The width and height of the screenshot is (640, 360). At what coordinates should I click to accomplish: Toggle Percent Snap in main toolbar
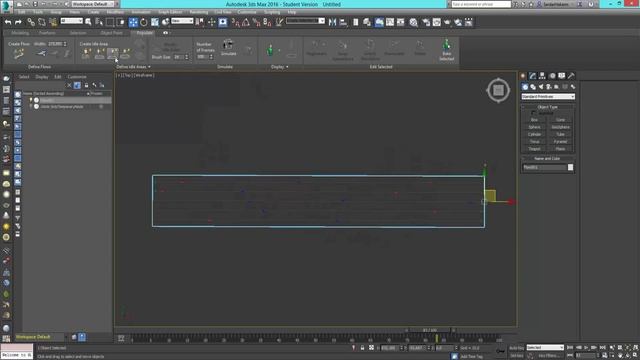[x=257, y=22]
